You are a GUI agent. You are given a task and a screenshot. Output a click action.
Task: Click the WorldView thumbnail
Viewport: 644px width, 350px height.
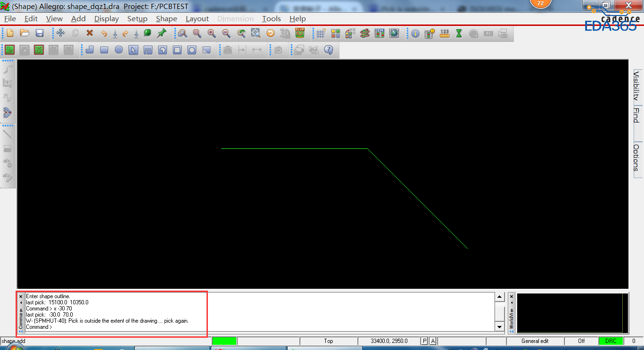[572, 313]
